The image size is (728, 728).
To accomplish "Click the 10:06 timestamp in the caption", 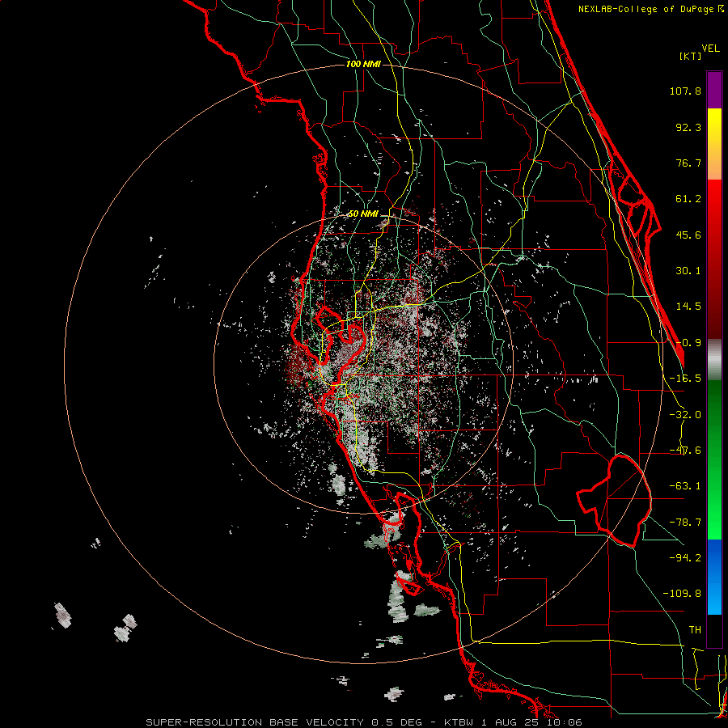I will click(566, 722).
